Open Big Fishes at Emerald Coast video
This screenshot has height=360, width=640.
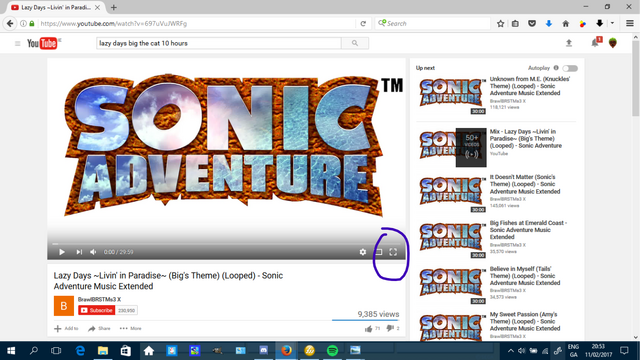pos(528,230)
